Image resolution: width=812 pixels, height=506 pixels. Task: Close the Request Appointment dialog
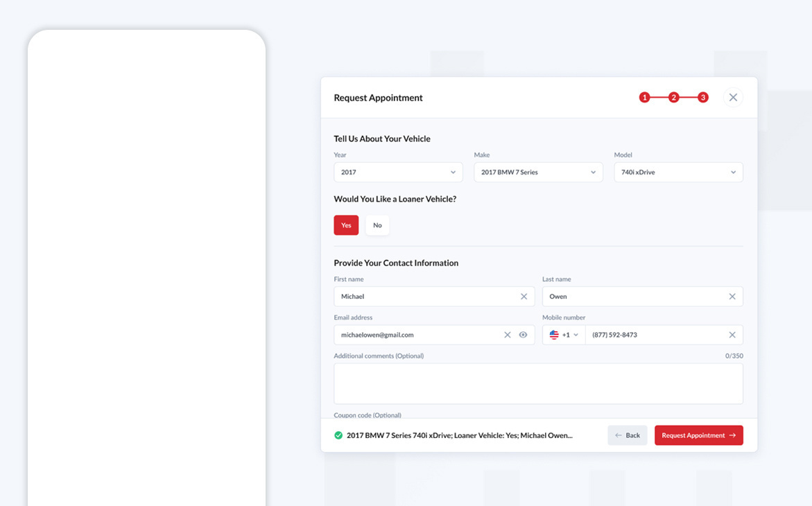[x=733, y=98]
